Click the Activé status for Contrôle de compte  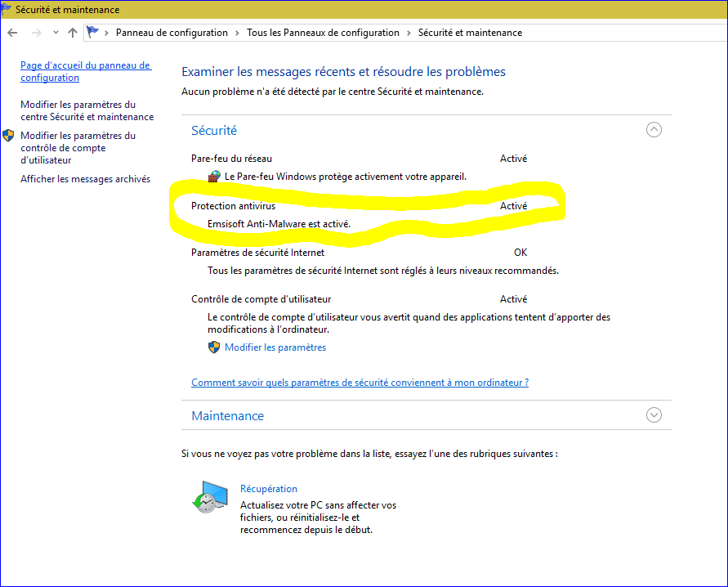[513, 299]
